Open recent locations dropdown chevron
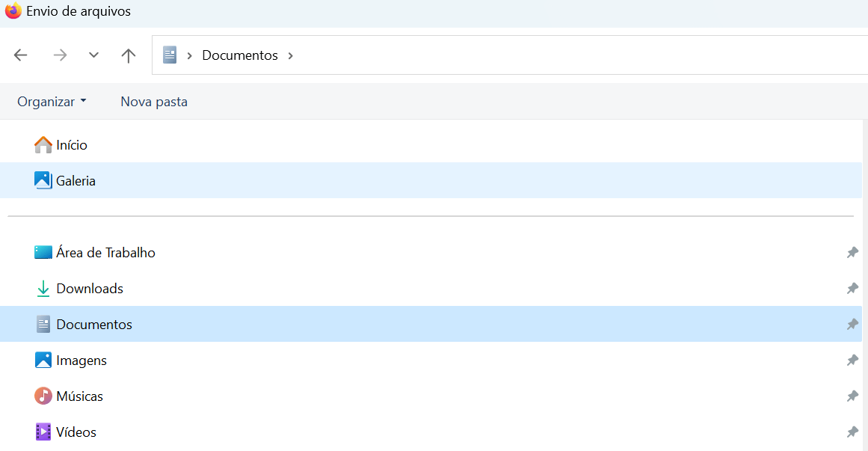 [x=93, y=55]
